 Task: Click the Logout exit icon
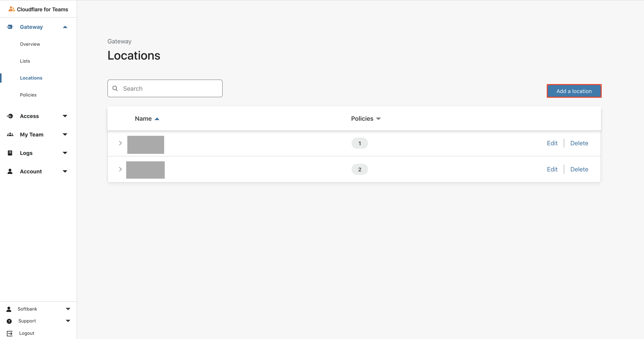pyautogui.click(x=10, y=333)
